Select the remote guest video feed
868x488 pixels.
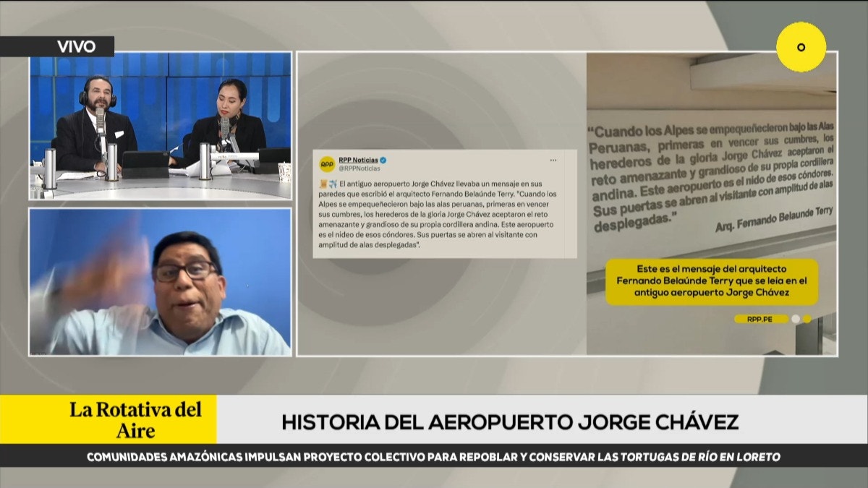point(161,282)
